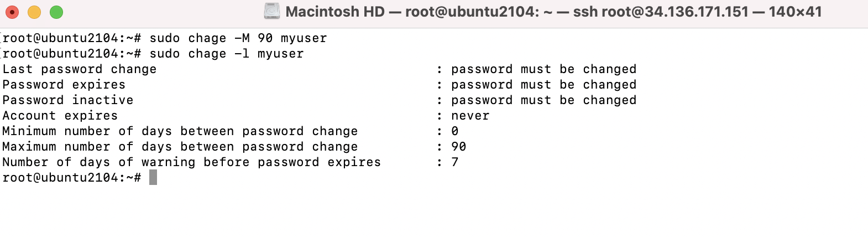Click the warning days value 7
Screen dimensions: 868x237
pos(455,162)
